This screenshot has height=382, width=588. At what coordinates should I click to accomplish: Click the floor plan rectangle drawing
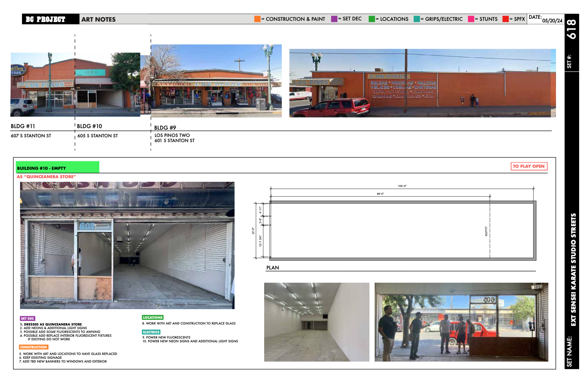[403, 231]
